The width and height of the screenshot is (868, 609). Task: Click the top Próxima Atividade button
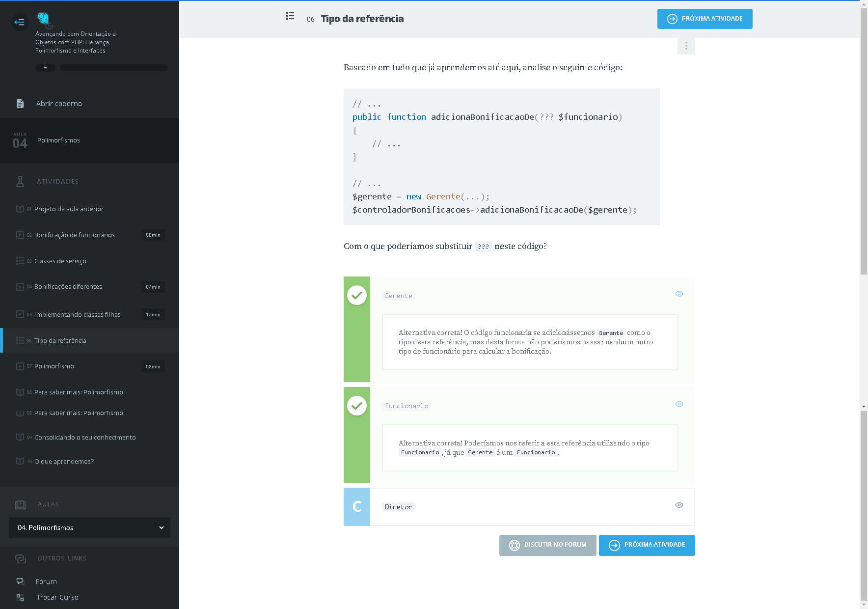click(705, 19)
